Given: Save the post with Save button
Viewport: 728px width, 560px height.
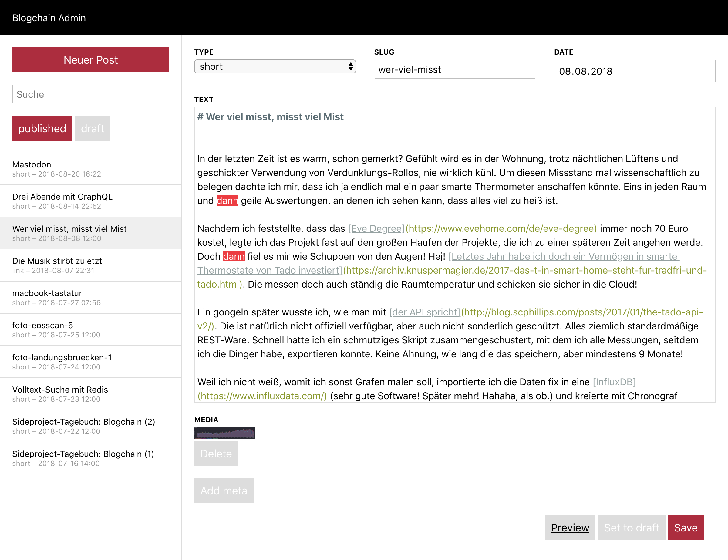Looking at the screenshot, I should [x=685, y=527].
